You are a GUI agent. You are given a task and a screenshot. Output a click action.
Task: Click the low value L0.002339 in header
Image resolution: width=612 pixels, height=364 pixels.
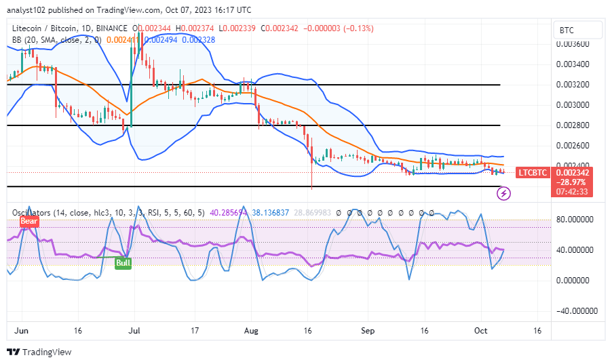tap(237, 28)
